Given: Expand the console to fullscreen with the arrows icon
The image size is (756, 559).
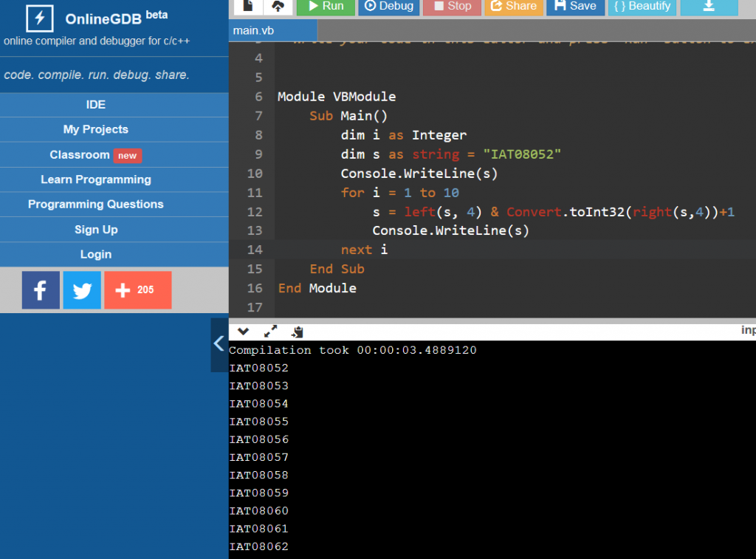Looking at the screenshot, I should (270, 332).
